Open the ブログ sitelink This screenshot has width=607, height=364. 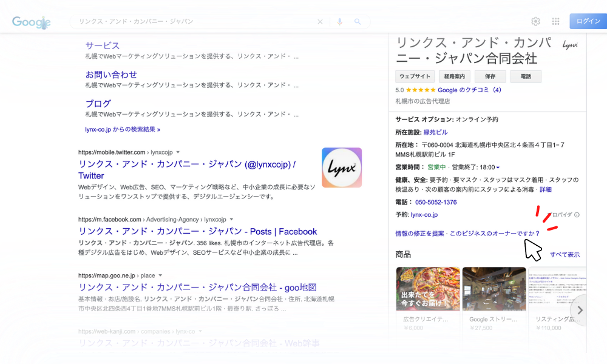[x=98, y=104]
